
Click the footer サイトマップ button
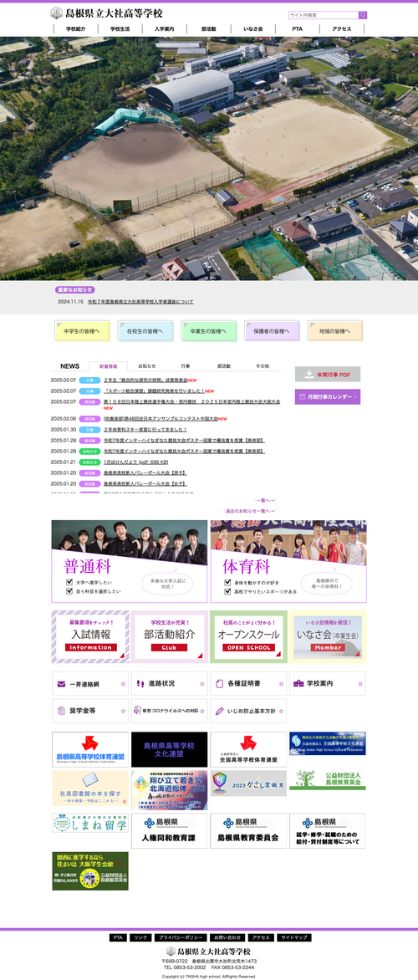pyautogui.click(x=293, y=937)
